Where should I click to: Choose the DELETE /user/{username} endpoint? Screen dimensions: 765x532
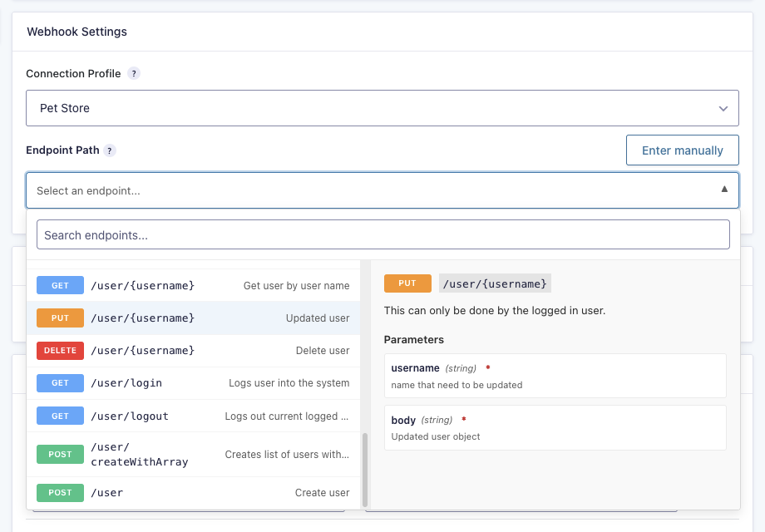(x=193, y=351)
